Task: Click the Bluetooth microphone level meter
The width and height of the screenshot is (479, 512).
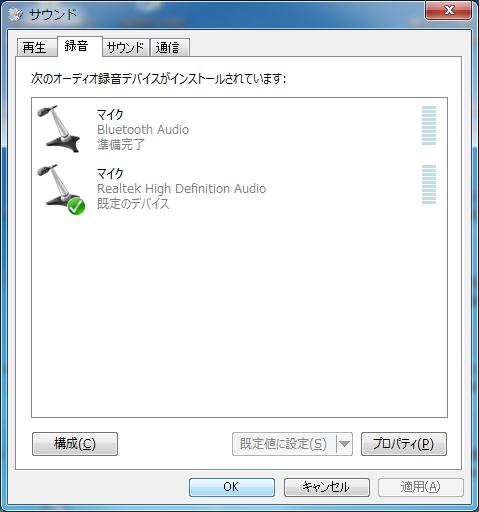Action: coord(429,125)
